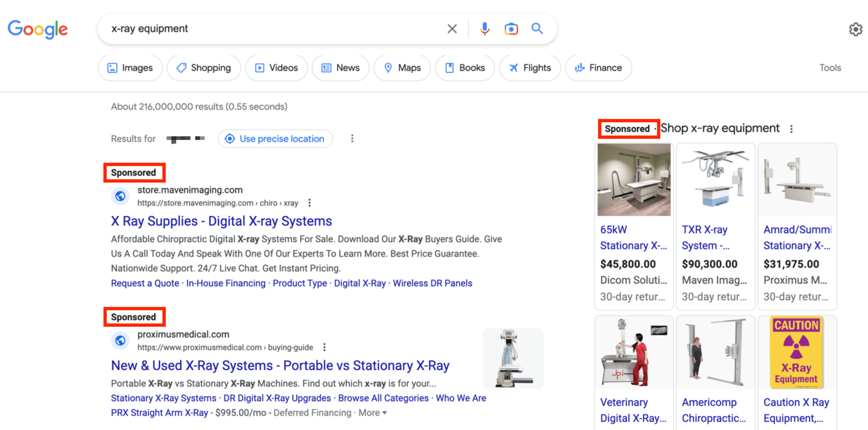Click the store.mavenimaging.com globe favicon
868x430 pixels.
coord(120,196)
